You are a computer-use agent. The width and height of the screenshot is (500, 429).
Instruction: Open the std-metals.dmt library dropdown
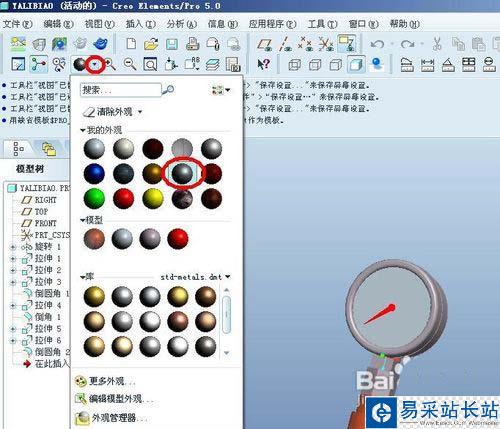227,276
